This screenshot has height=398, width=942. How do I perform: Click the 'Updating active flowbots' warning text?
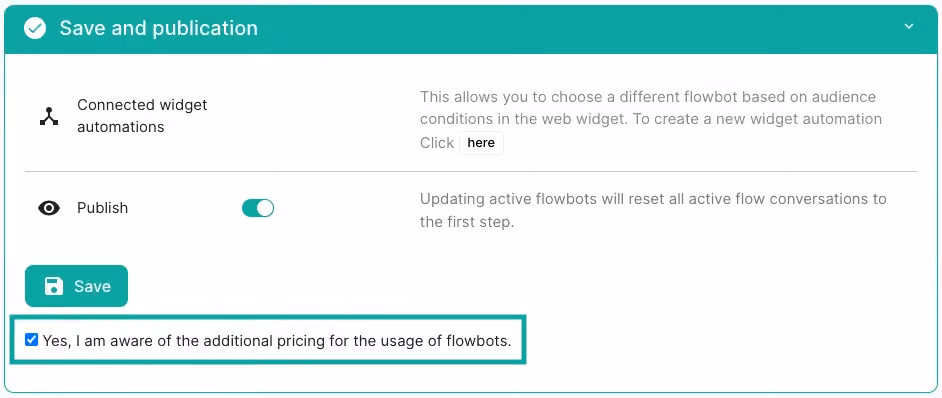point(653,210)
